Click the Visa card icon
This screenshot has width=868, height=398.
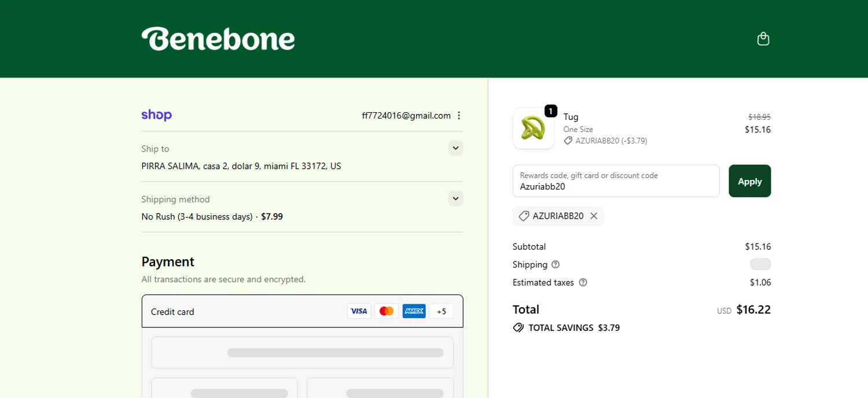point(359,311)
